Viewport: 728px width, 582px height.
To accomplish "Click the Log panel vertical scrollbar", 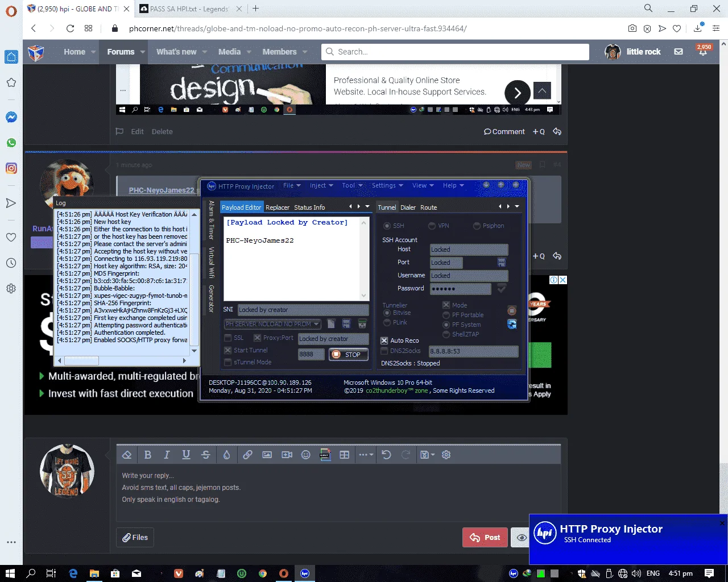I will click(x=195, y=282).
